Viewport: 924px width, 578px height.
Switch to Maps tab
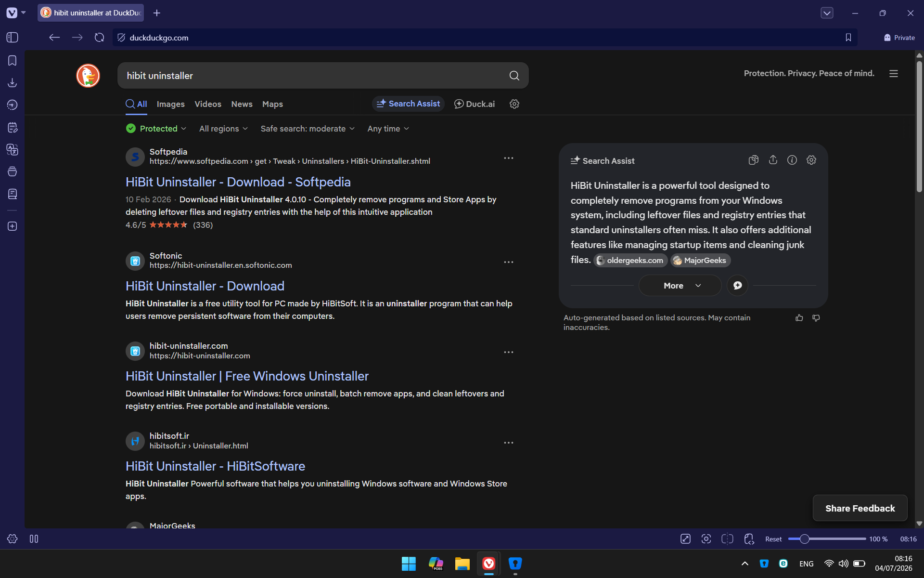(272, 104)
